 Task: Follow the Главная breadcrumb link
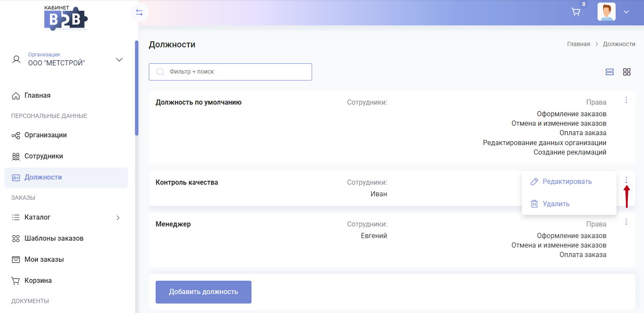point(579,44)
